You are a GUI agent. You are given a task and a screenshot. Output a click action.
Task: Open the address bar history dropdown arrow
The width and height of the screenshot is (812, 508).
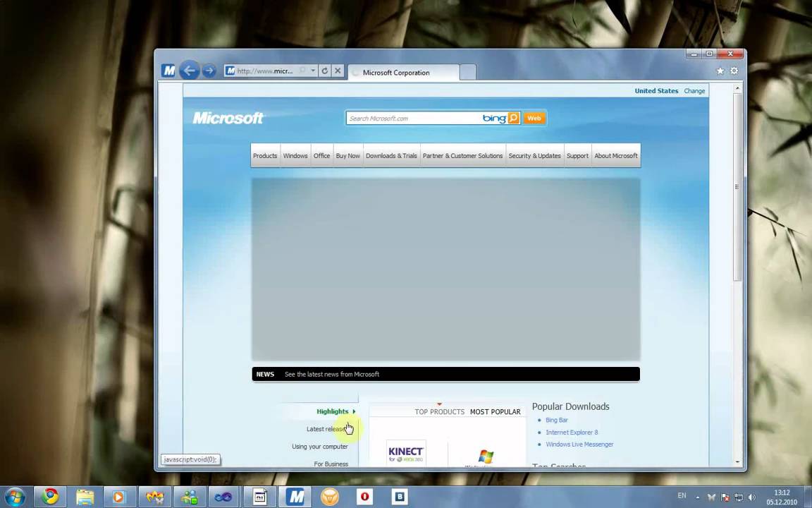tap(313, 71)
